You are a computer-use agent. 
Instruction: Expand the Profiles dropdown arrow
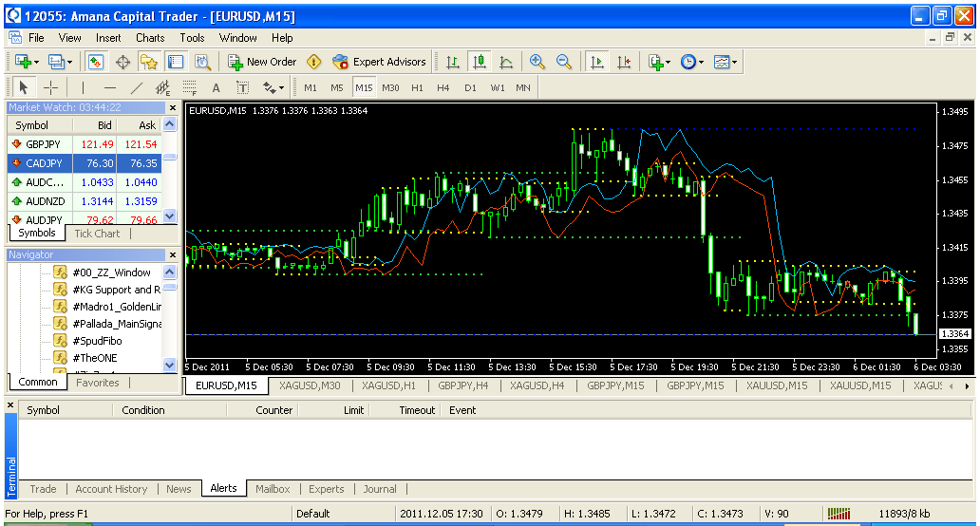coord(69,62)
